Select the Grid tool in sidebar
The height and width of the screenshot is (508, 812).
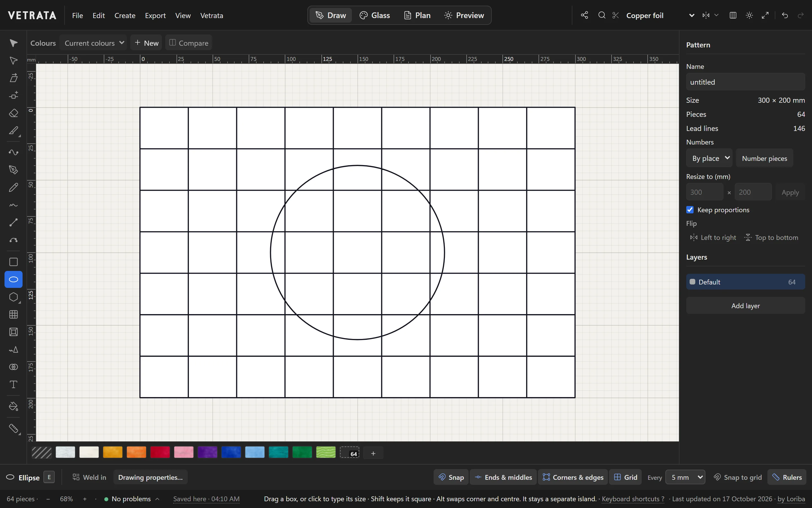(x=14, y=314)
